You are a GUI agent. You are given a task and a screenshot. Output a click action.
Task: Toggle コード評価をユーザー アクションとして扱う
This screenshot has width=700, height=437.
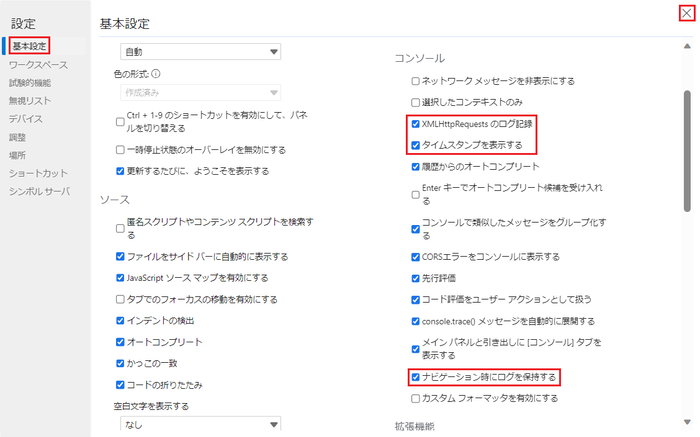click(x=415, y=300)
